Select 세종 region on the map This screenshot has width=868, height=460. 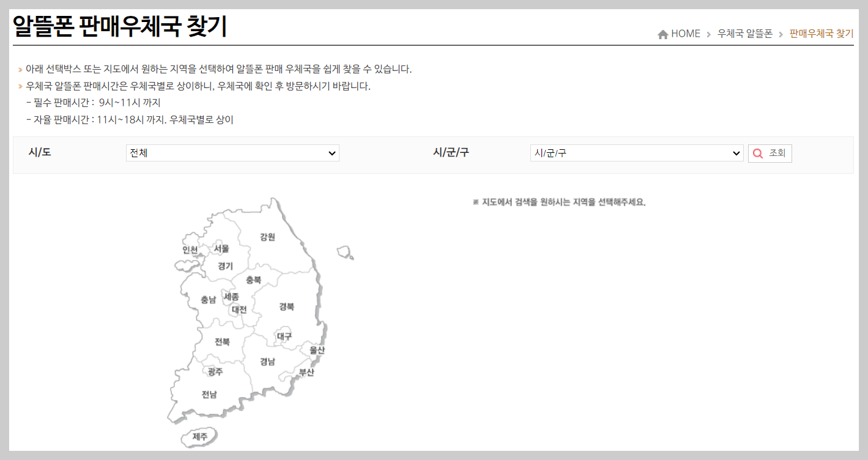[233, 297]
